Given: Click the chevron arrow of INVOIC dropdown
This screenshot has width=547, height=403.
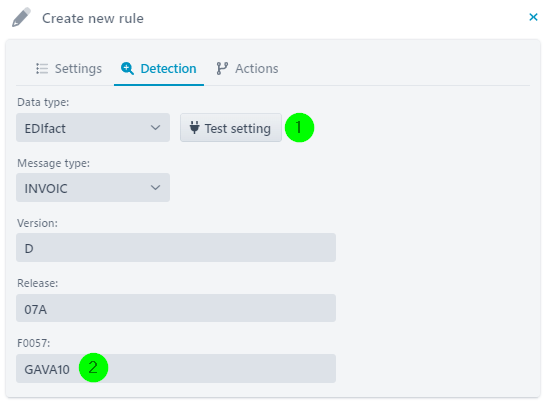Looking at the screenshot, I should tap(155, 188).
